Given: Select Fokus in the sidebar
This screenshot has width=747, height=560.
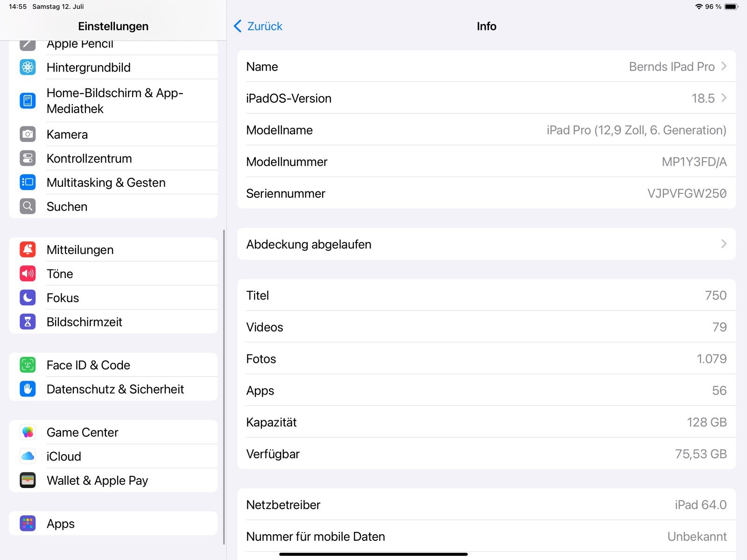Looking at the screenshot, I should (113, 298).
